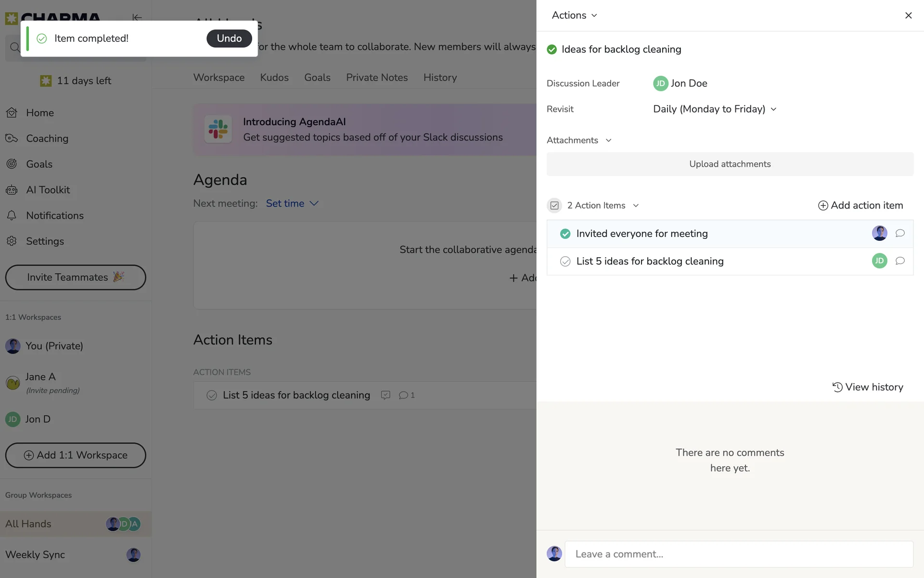Click Add action item button

tap(860, 206)
